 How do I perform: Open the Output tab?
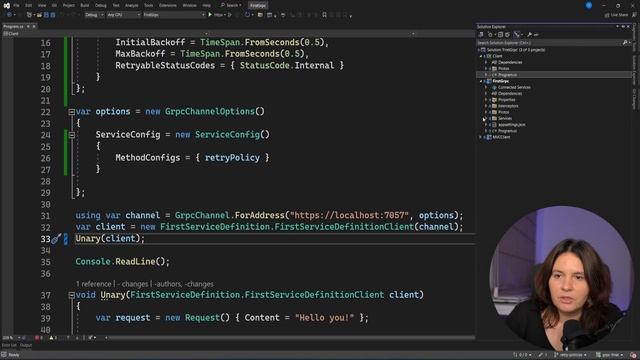pos(26,345)
